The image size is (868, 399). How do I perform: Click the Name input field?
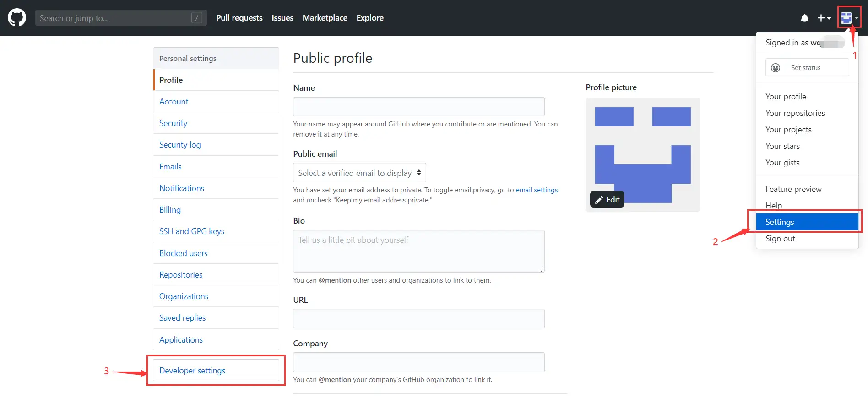(x=418, y=107)
